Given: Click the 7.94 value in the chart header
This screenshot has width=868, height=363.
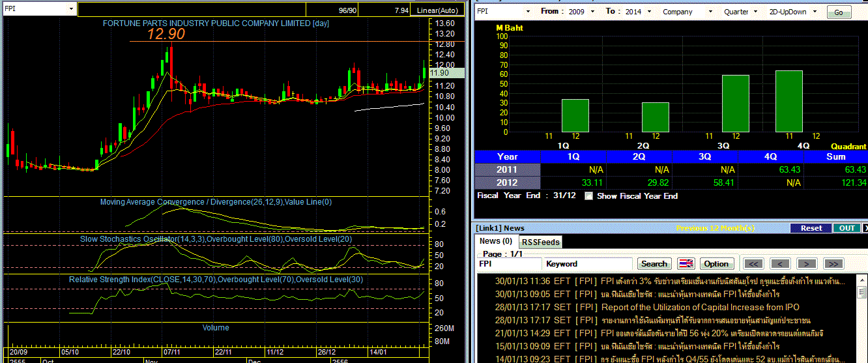Looking at the screenshot, I should point(401,10).
